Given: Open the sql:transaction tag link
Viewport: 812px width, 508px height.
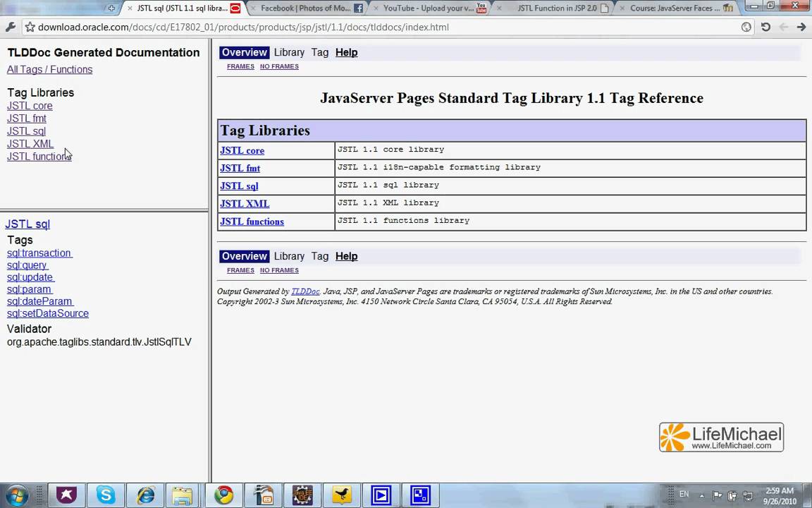Looking at the screenshot, I should tap(39, 253).
